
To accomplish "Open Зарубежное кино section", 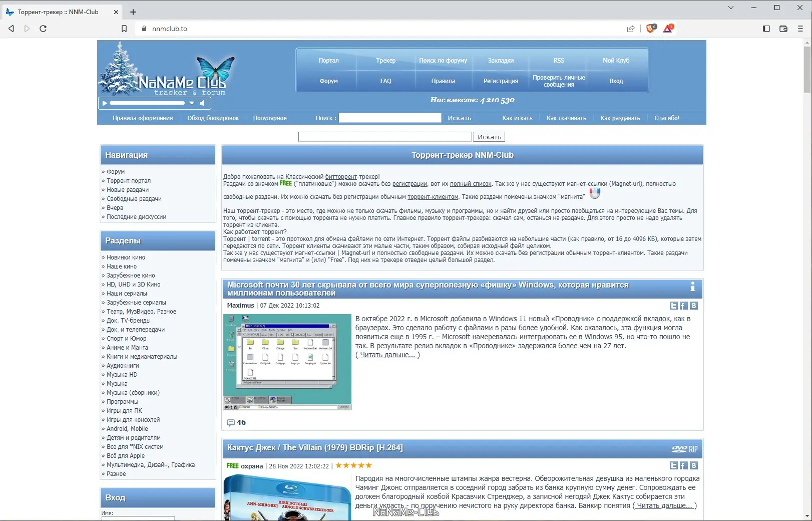I will (x=131, y=276).
